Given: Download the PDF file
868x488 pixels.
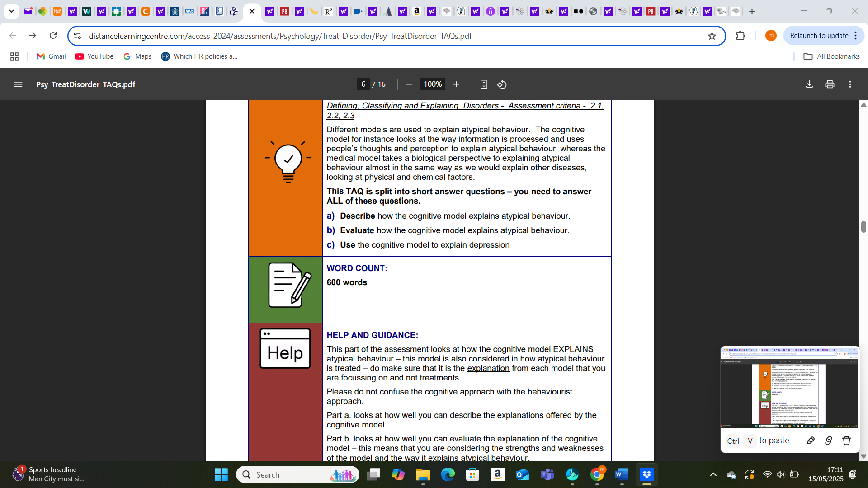Looking at the screenshot, I should (809, 84).
